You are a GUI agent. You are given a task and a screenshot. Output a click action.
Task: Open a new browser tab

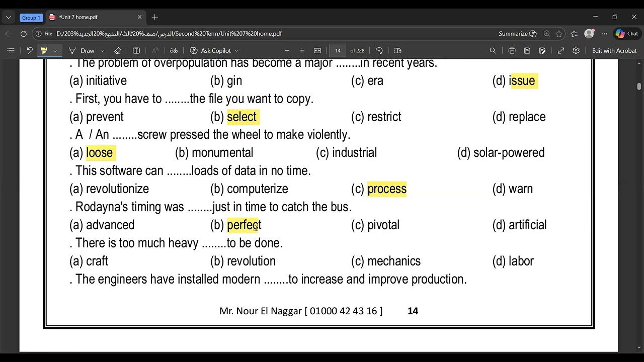(155, 17)
